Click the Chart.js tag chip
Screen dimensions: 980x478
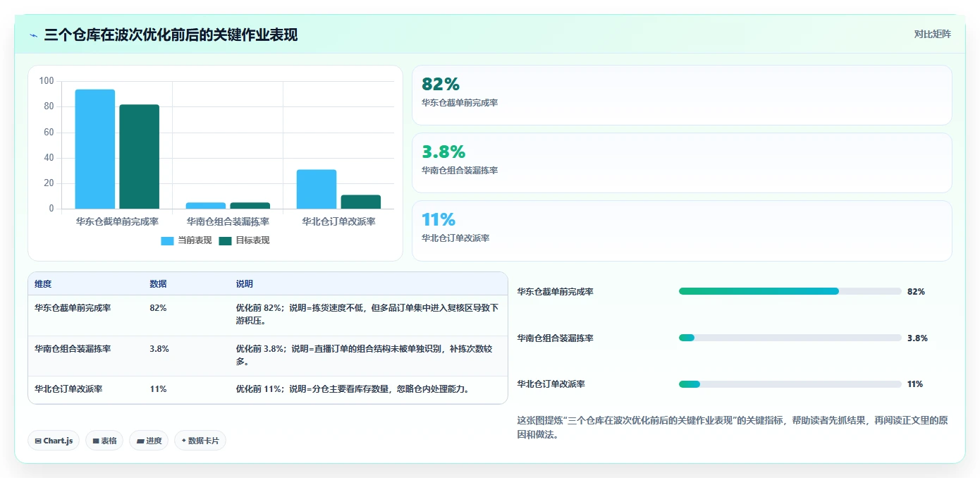(x=54, y=441)
